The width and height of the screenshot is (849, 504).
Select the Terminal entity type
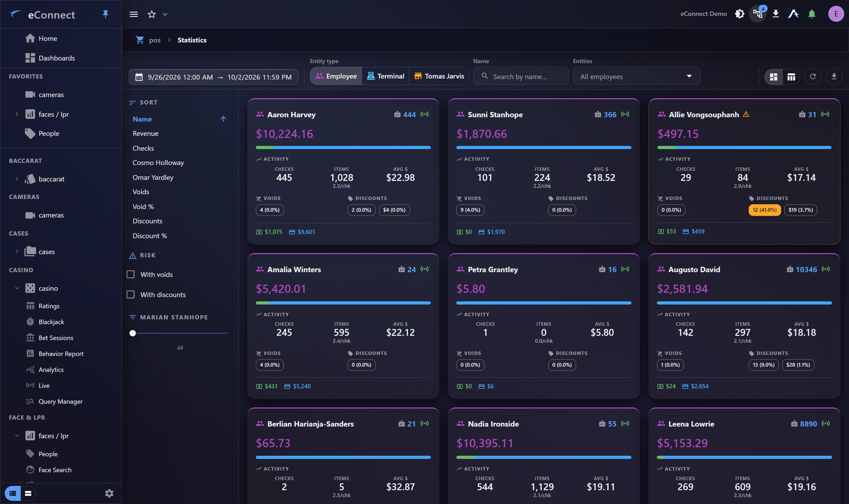[x=386, y=76]
